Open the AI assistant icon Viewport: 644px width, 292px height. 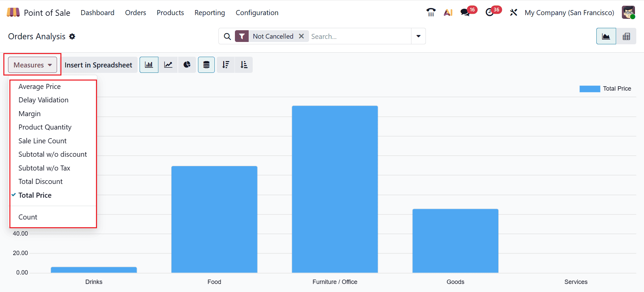448,12
